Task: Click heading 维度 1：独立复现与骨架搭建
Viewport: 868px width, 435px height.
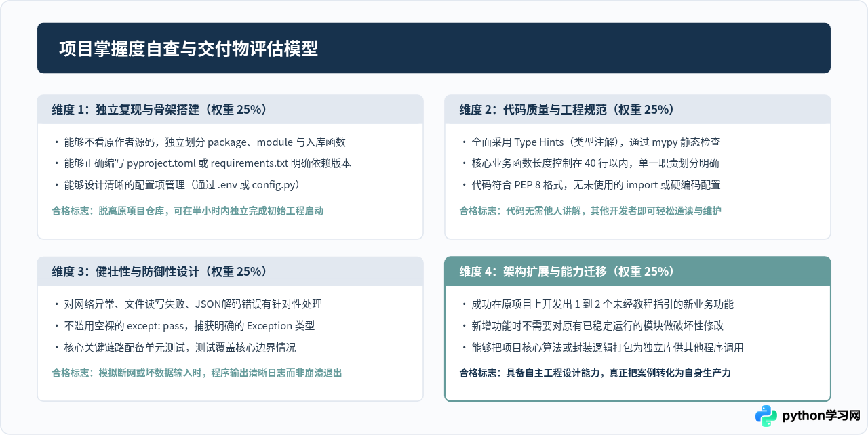Action: pos(159,110)
